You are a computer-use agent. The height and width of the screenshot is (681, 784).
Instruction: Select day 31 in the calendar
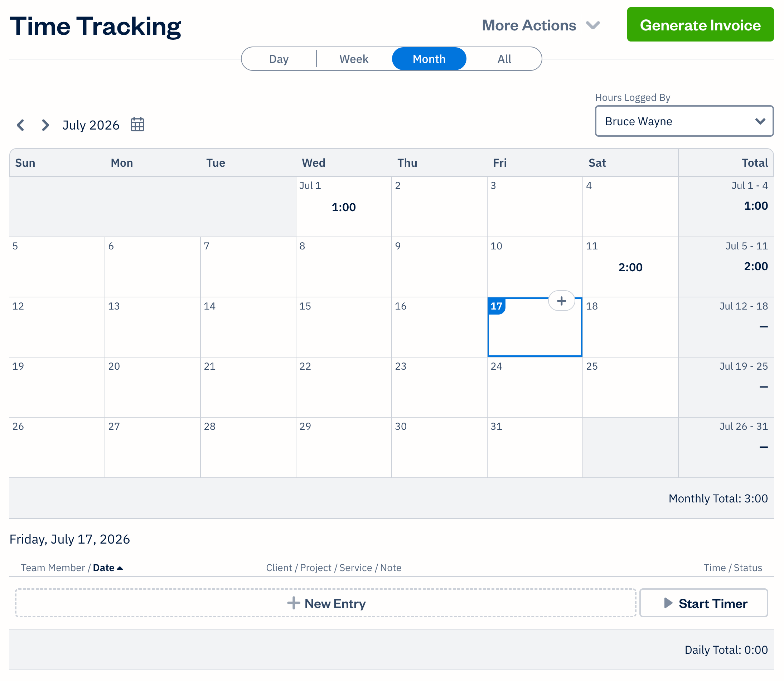tap(535, 448)
